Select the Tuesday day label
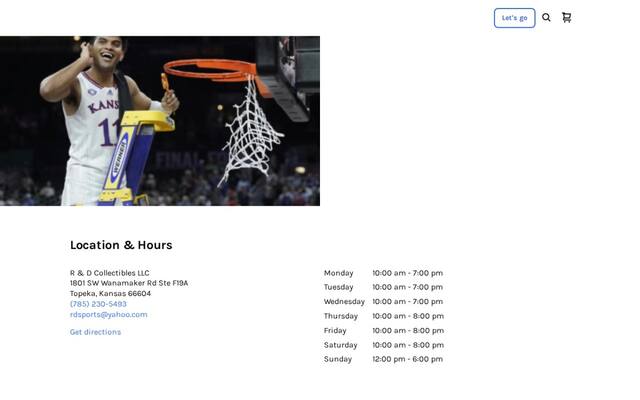Image resolution: width=640 pixels, height=400 pixels. coord(338,287)
